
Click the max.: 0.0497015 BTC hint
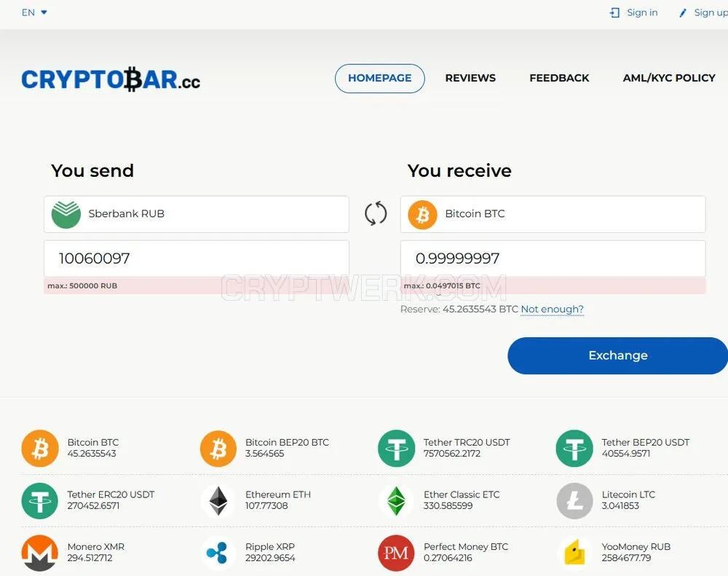click(442, 285)
